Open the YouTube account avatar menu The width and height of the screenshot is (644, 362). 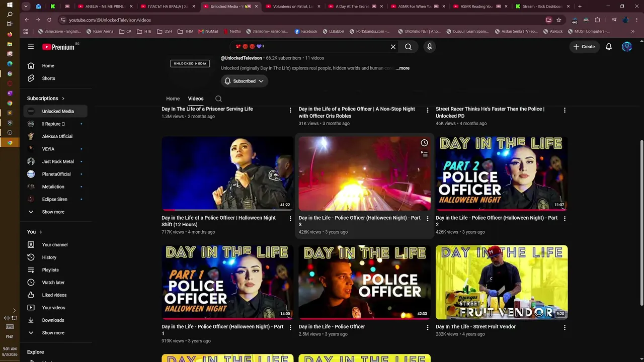point(627,47)
